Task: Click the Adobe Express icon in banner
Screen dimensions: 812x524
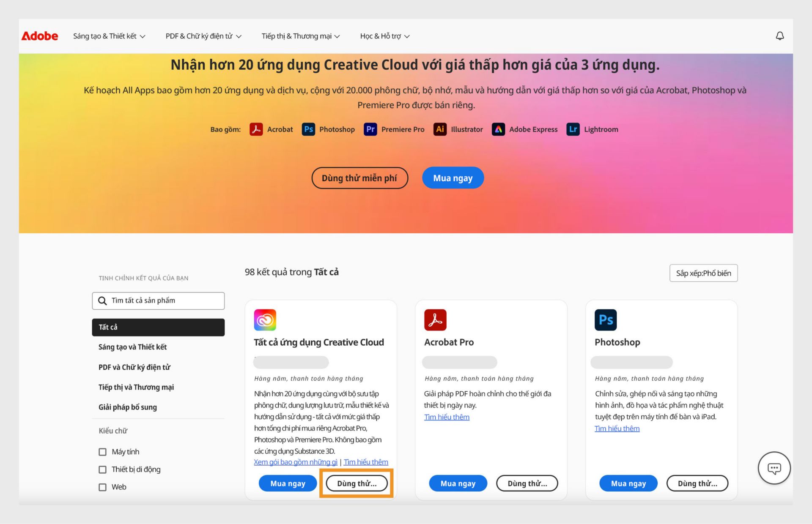Action: pos(497,129)
